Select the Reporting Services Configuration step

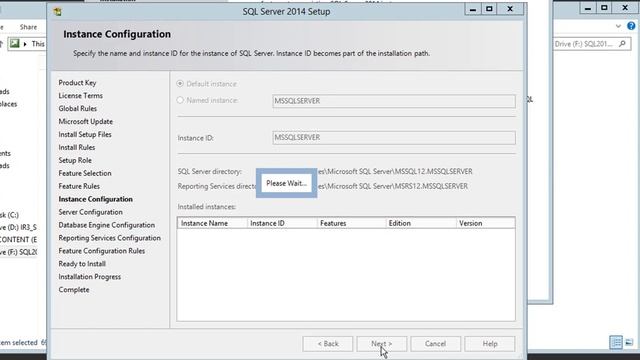pyautogui.click(x=109, y=238)
